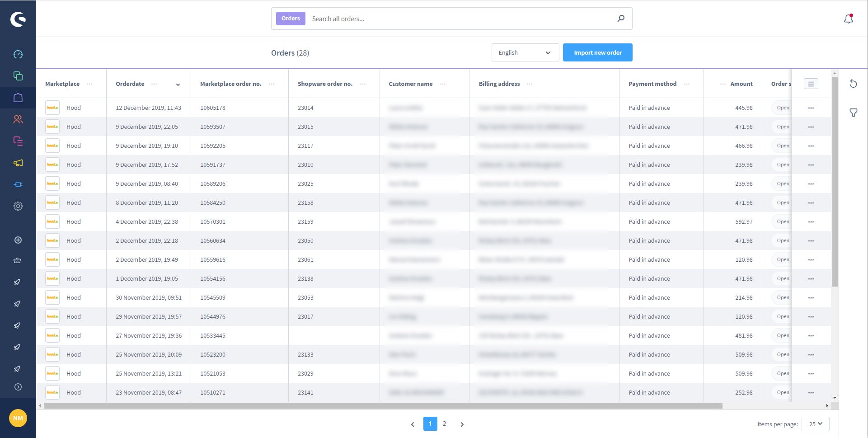The width and height of the screenshot is (868, 438).
Task: Go to previous page arrow
Action: 412,424
